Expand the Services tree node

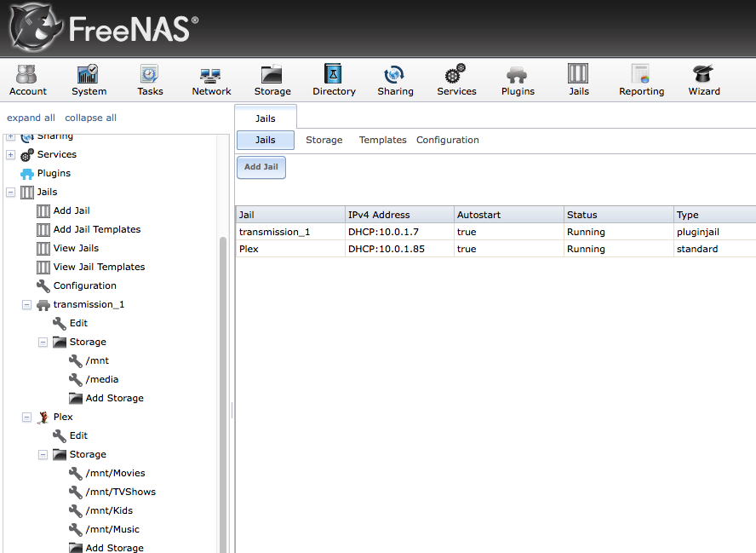pos(10,155)
